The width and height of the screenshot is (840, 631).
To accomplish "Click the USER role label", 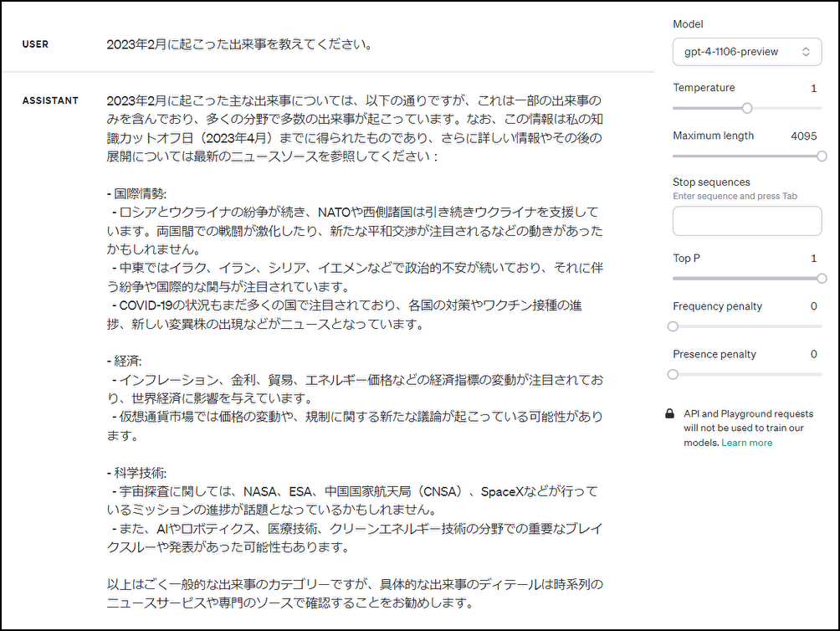I will (35, 44).
